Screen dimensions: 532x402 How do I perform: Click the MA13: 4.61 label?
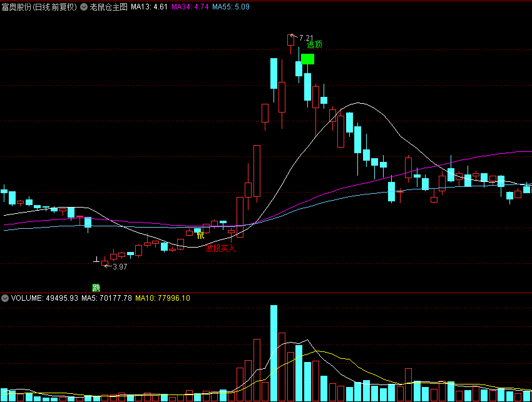click(150, 7)
